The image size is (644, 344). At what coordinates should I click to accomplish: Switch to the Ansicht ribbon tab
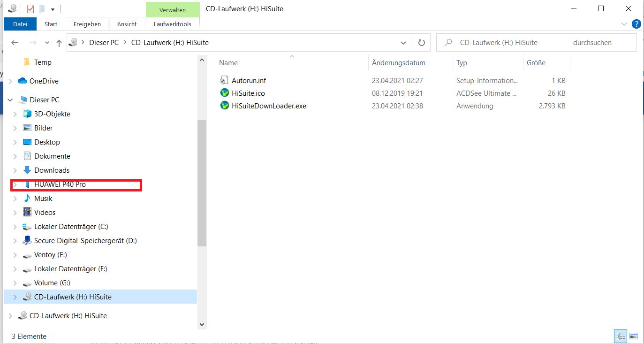(x=127, y=24)
